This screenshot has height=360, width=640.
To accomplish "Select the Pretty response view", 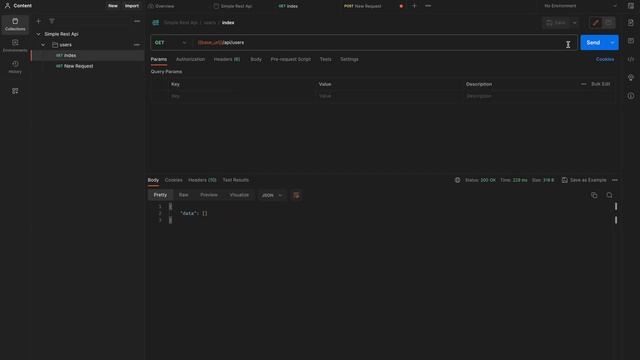I will click(160, 195).
